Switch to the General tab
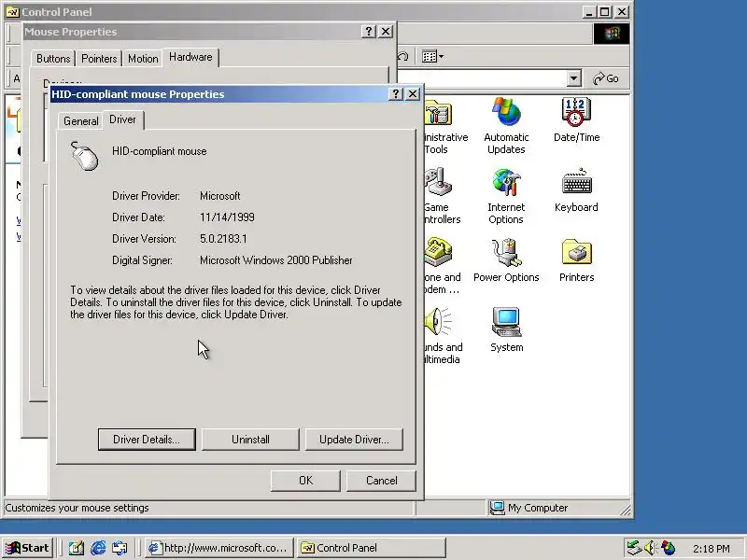 [80, 121]
